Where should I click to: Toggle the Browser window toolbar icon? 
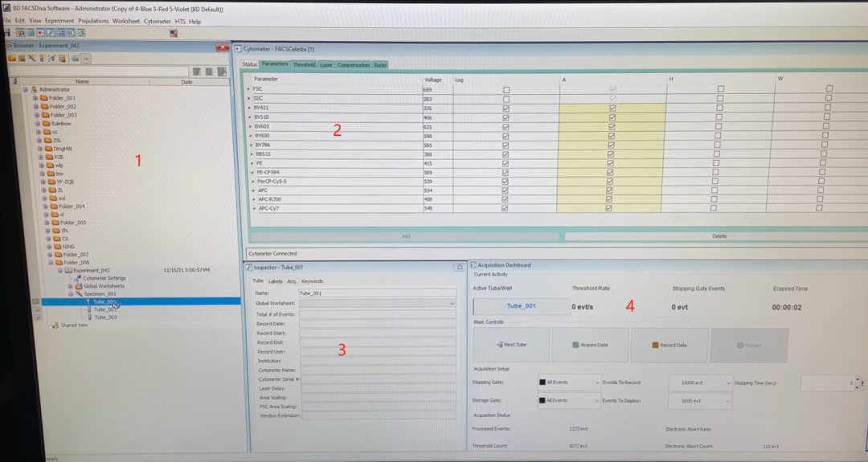pyautogui.click(x=20, y=33)
